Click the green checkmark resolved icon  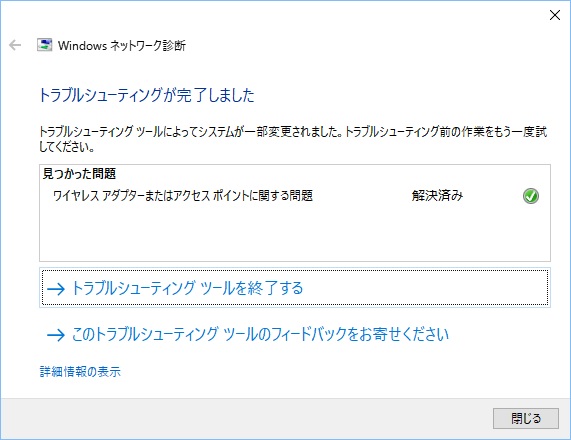pyautogui.click(x=531, y=196)
